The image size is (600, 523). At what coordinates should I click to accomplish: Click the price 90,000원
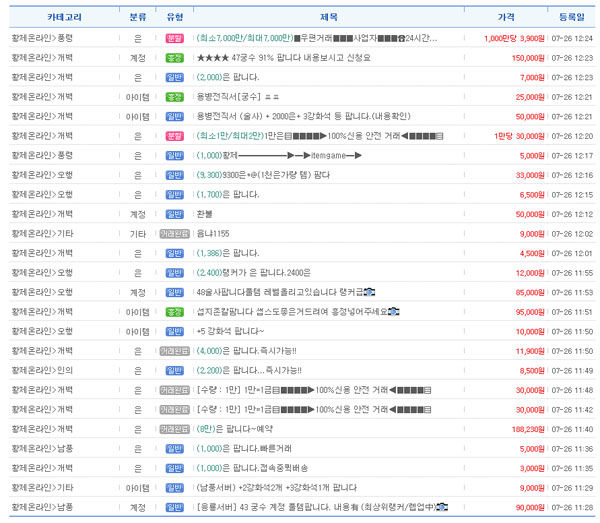pyautogui.click(x=530, y=508)
